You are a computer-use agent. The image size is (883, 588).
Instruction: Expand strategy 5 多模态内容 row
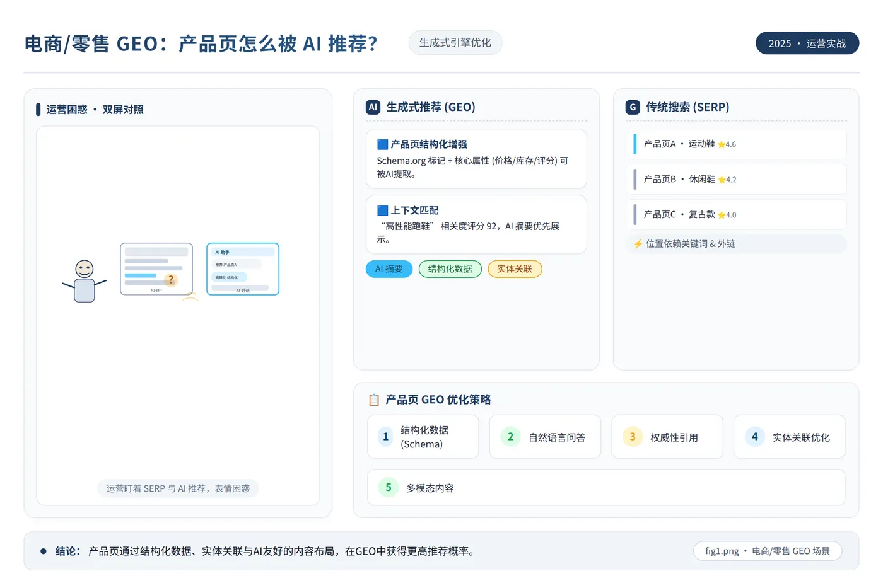pyautogui.click(x=606, y=487)
